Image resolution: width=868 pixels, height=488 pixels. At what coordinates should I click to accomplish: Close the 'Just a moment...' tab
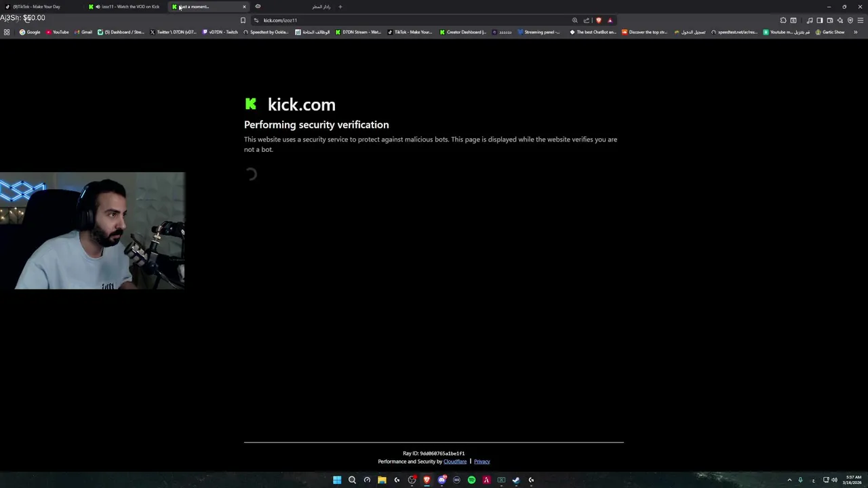pos(244,7)
